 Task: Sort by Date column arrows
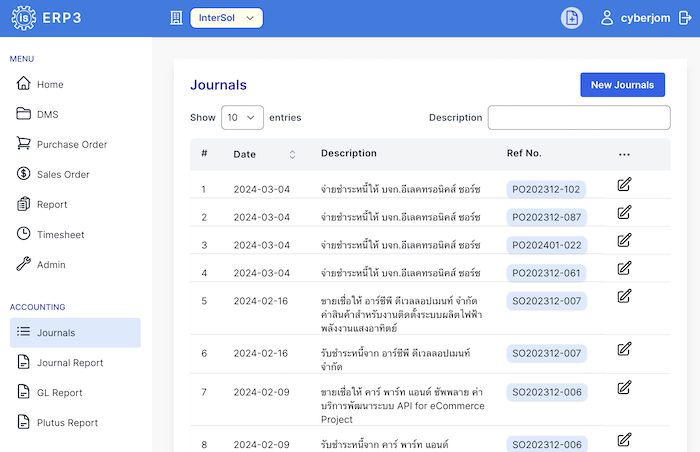tap(292, 154)
